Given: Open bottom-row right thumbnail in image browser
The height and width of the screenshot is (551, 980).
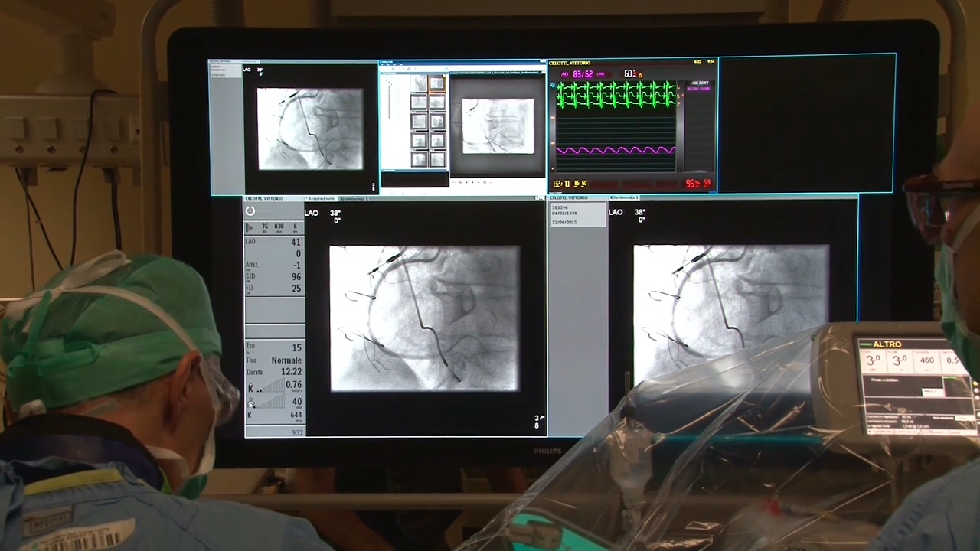Looking at the screenshot, I should coord(437,159).
